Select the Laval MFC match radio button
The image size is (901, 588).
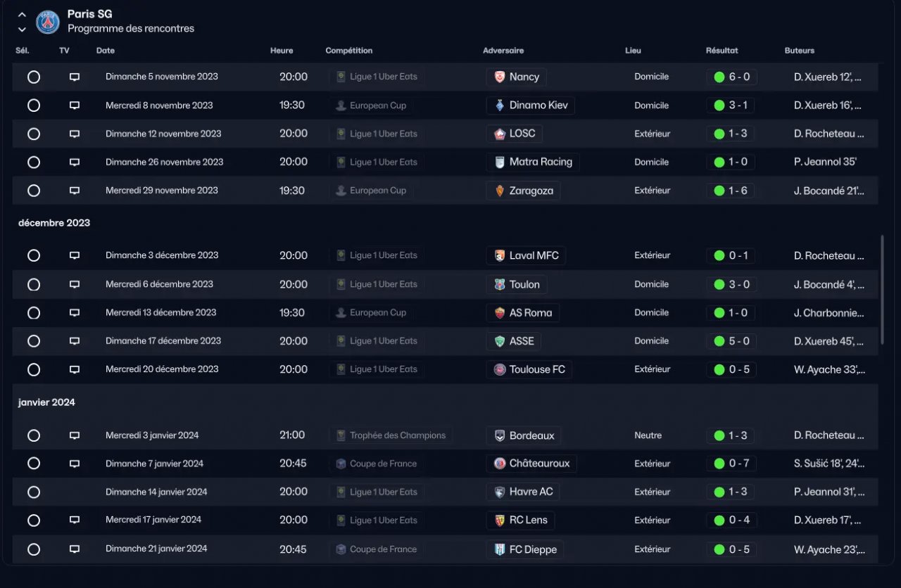34,256
